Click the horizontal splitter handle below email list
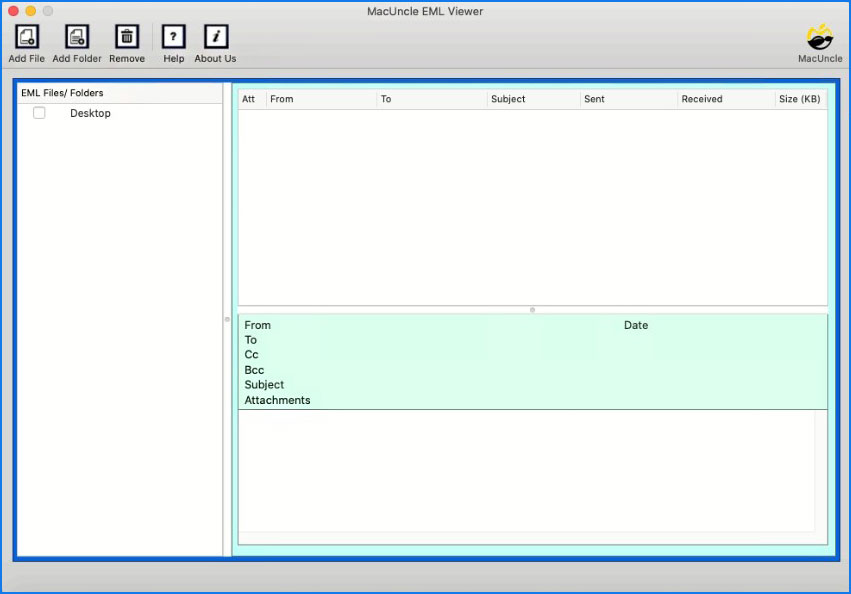This screenshot has height=594, width=851. [532, 310]
